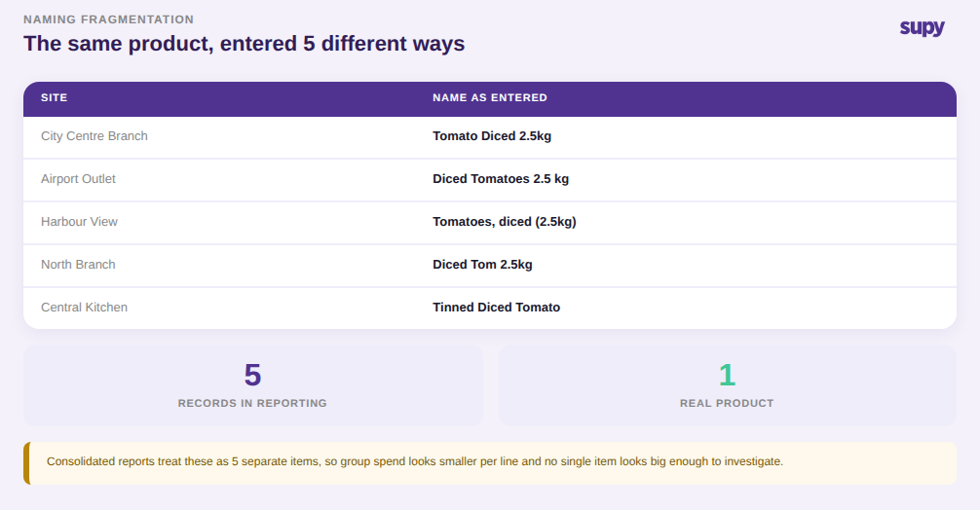Click the supy logo
This screenshot has height=510, width=980.
pyautogui.click(x=922, y=28)
